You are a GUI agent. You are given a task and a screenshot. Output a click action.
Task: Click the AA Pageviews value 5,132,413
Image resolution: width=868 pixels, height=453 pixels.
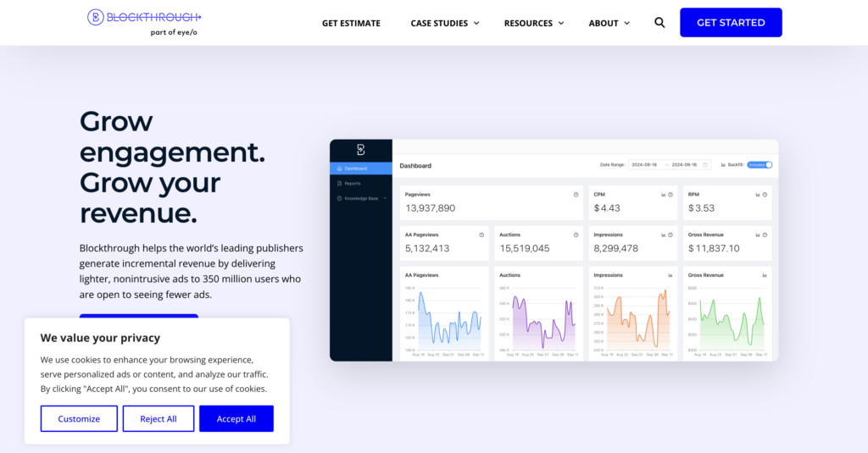[x=427, y=249]
